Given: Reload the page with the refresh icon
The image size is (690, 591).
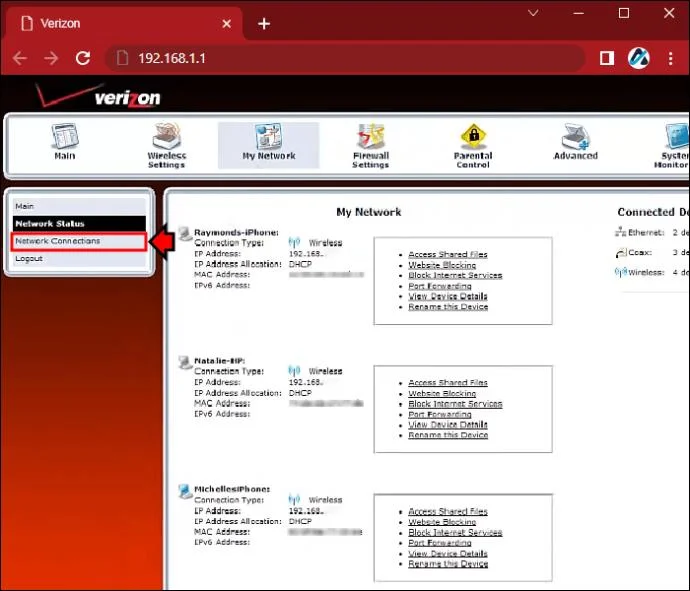Looking at the screenshot, I should click(x=83, y=58).
